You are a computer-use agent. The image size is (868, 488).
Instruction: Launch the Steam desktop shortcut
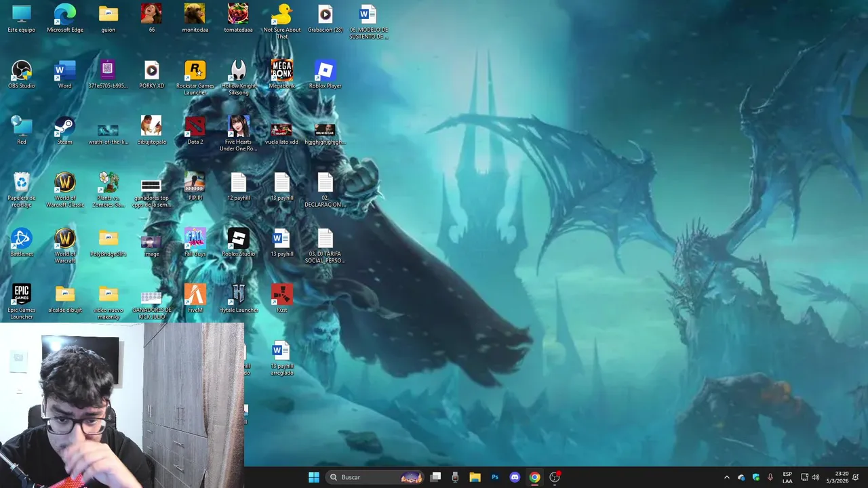click(x=65, y=131)
